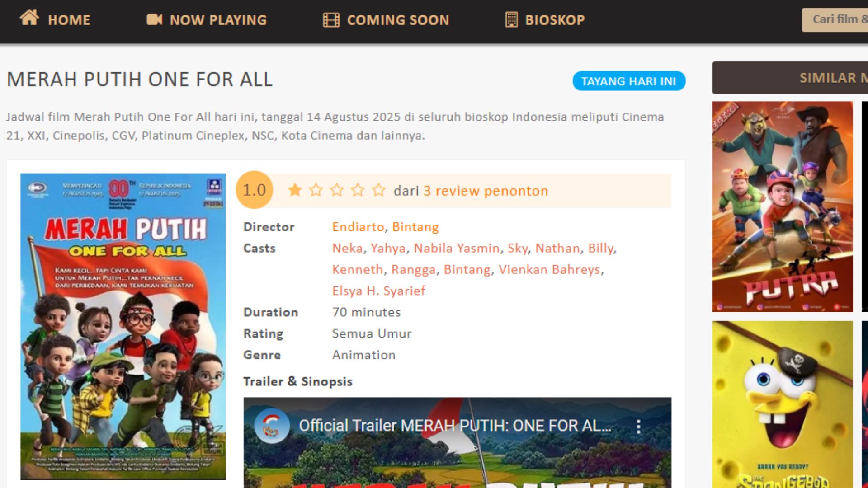Click the Home house icon

click(x=29, y=18)
